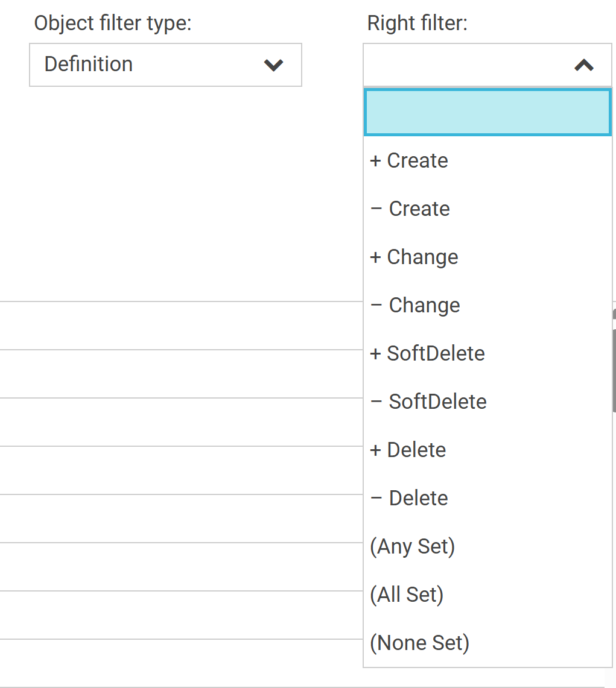616x688 pixels.
Task: Select the "(Any Set)" option
Action: [412, 547]
